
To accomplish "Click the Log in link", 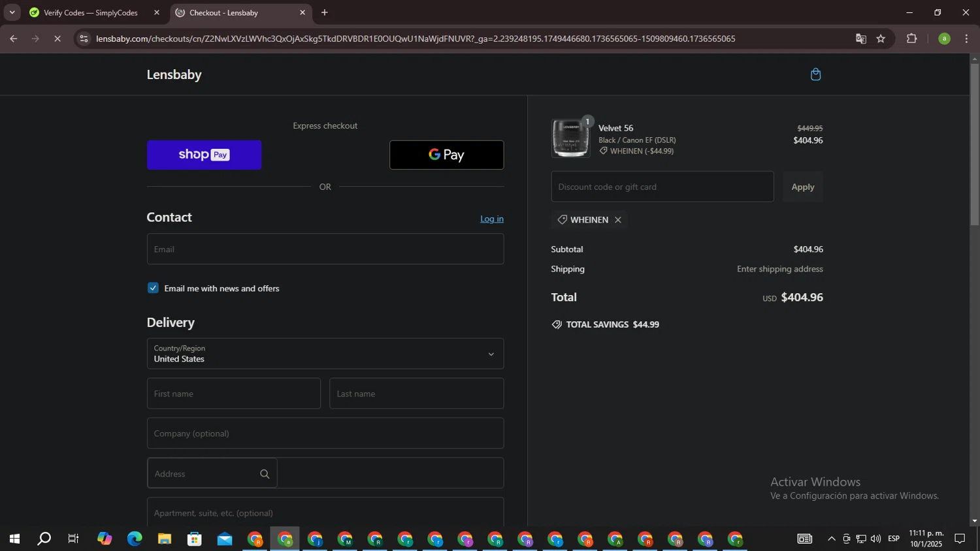I will click(x=492, y=219).
